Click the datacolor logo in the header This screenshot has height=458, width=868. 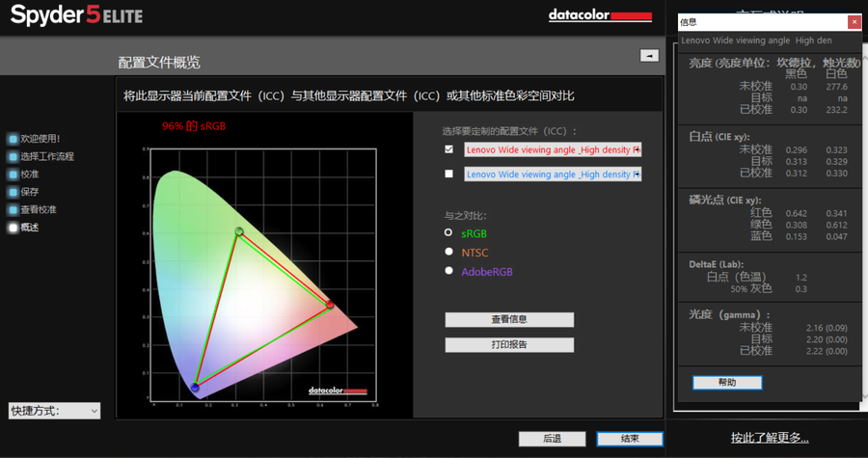[x=600, y=15]
